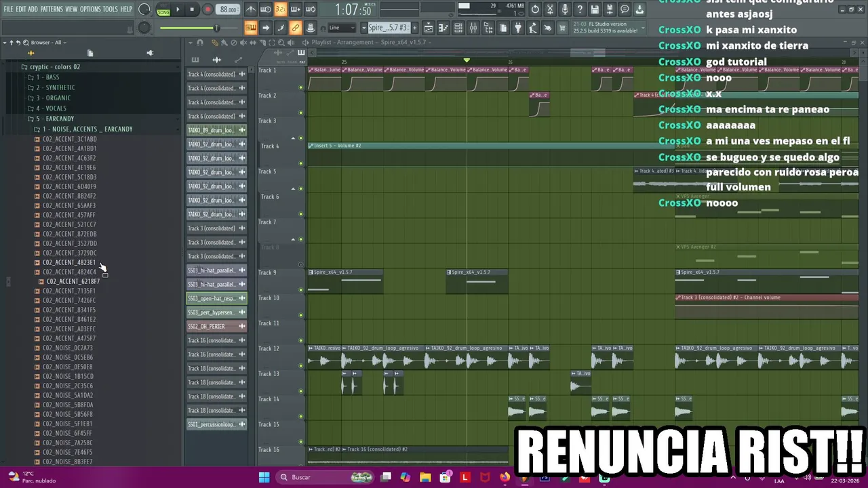This screenshot has width=868, height=488.
Task: Toggle multilink to controllers icon
Action: click(310, 28)
